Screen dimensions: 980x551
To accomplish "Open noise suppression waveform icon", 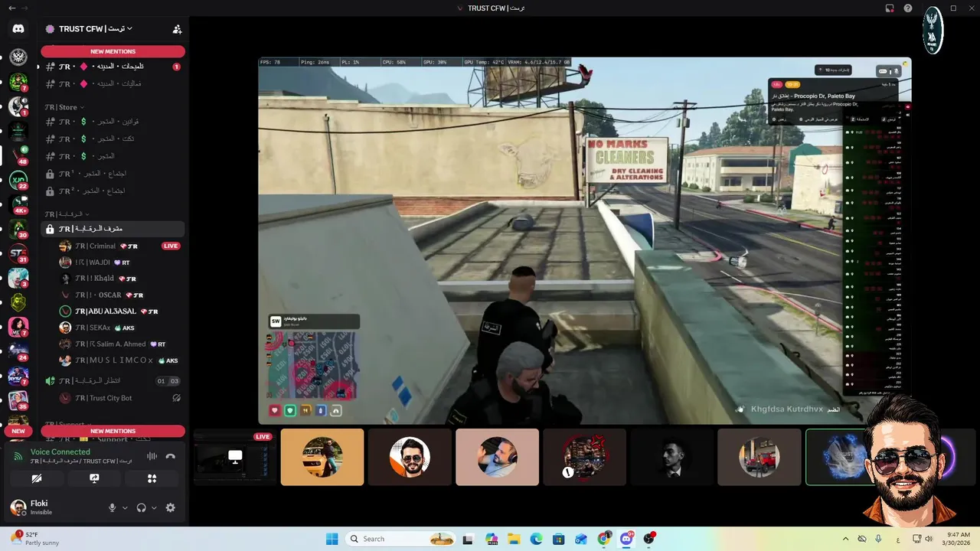I will pos(152,456).
